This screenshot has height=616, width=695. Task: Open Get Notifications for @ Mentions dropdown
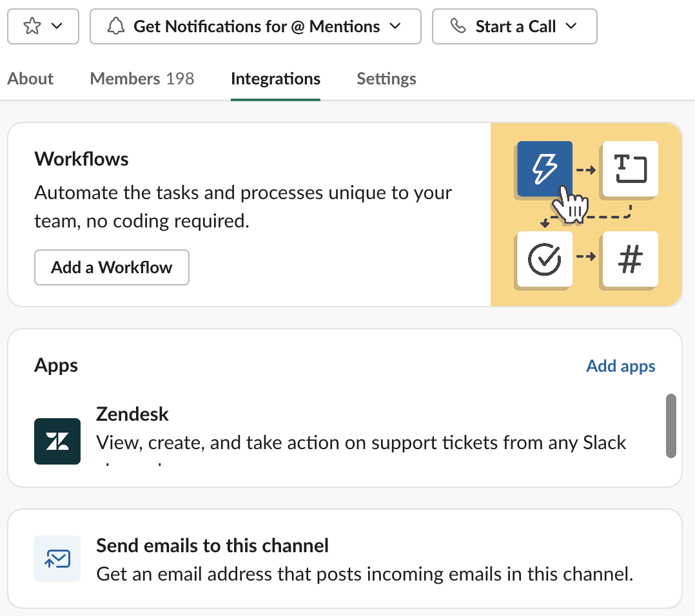(x=255, y=26)
